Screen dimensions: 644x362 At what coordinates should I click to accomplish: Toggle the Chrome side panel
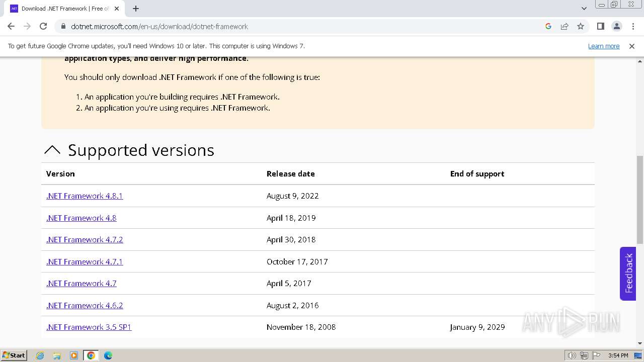click(x=600, y=26)
